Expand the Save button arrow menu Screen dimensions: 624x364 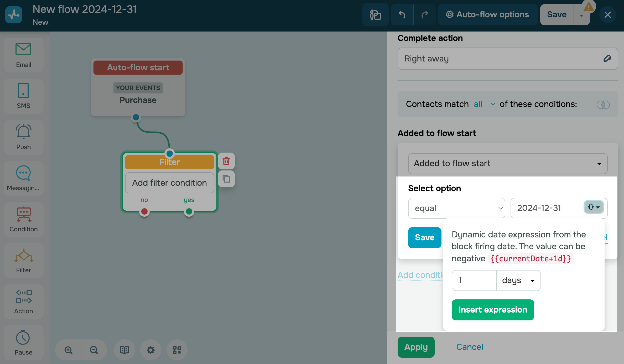pos(581,16)
